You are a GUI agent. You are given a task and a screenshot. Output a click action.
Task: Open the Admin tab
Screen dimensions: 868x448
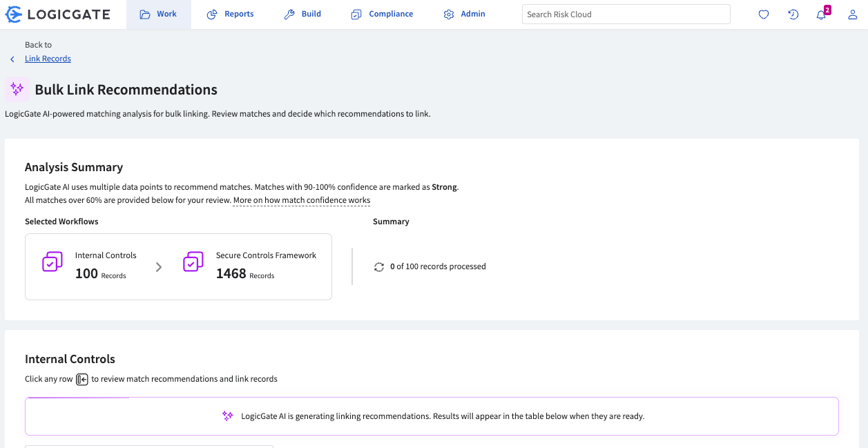point(464,14)
